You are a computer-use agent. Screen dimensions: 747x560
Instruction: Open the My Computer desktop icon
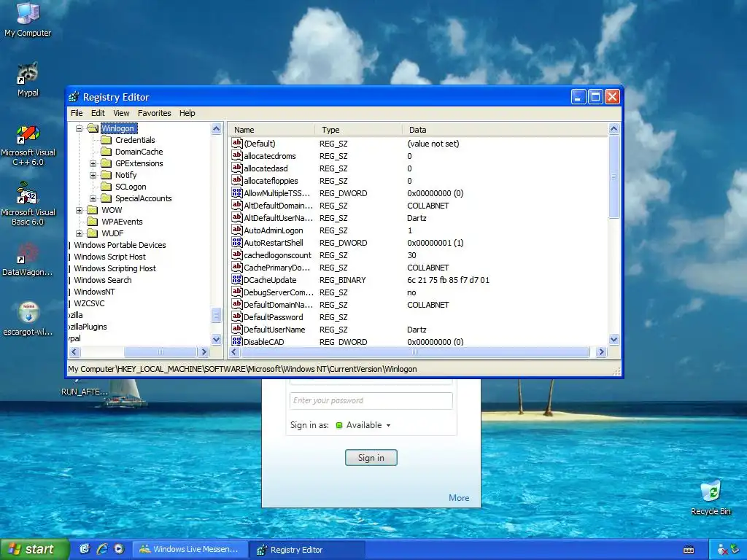(28, 19)
